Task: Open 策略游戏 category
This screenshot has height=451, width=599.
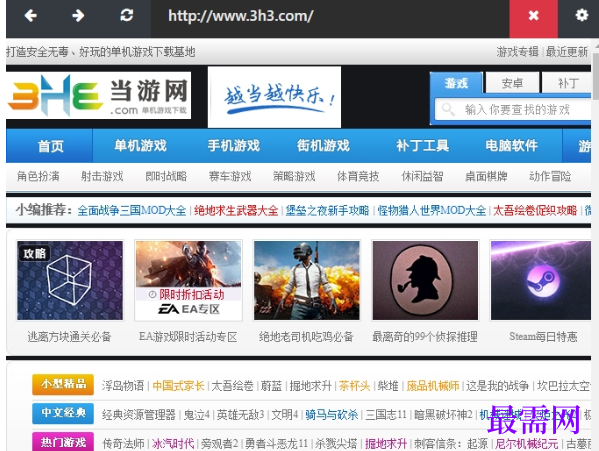Action: pyautogui.click(x=294, y=176)
